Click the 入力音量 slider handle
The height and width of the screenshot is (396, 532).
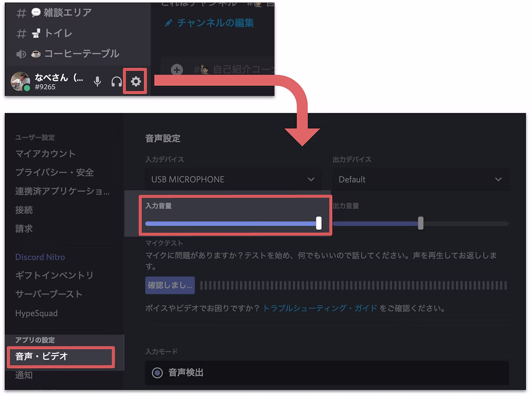tap(319, 223)
